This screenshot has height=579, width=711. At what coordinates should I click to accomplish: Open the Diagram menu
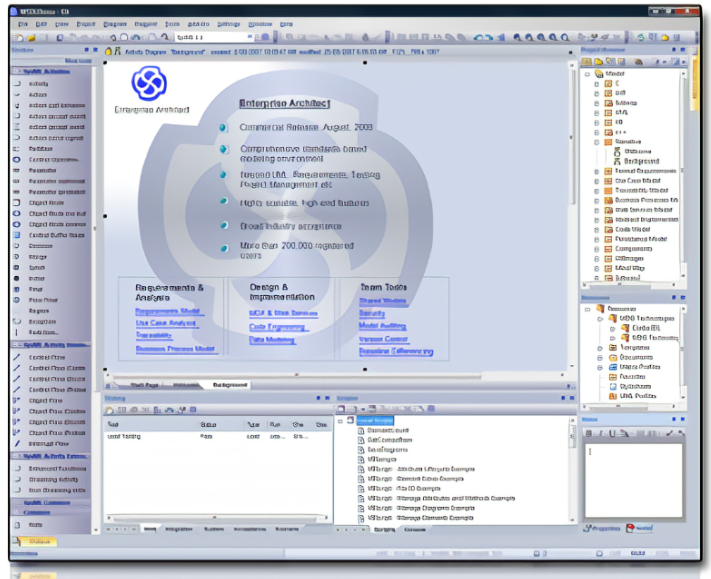coord(115,24)
